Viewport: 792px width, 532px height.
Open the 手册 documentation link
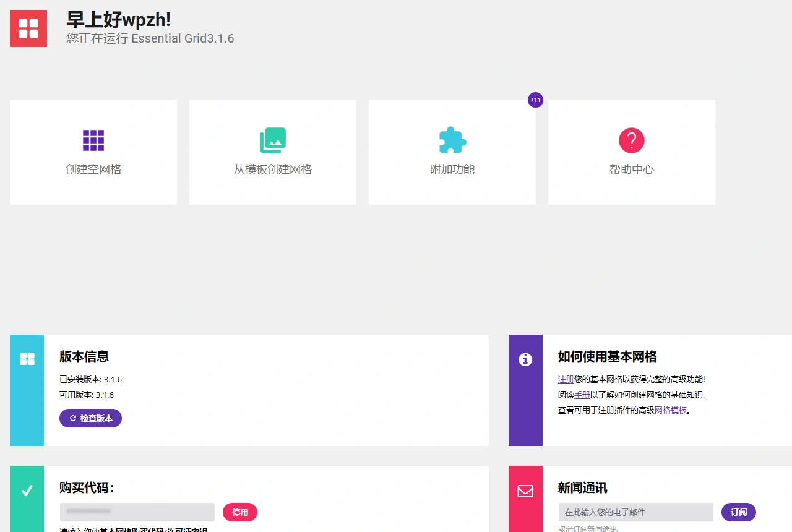582,394
